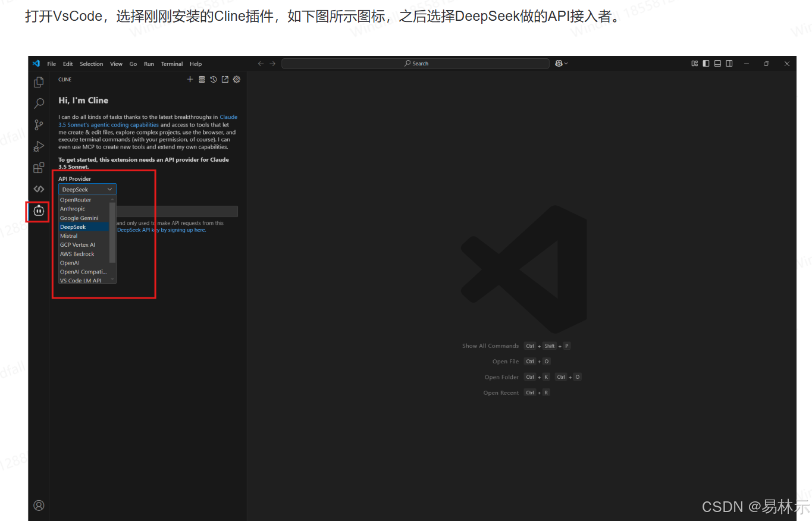Choose OpenAI from provider list
812x521 pixels.
point(84,262)
